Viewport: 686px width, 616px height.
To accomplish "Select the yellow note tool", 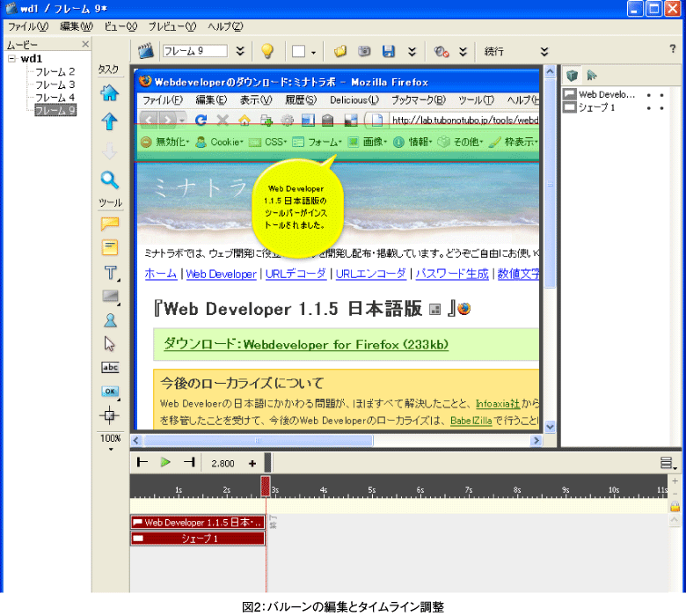I will click(110, 247).
